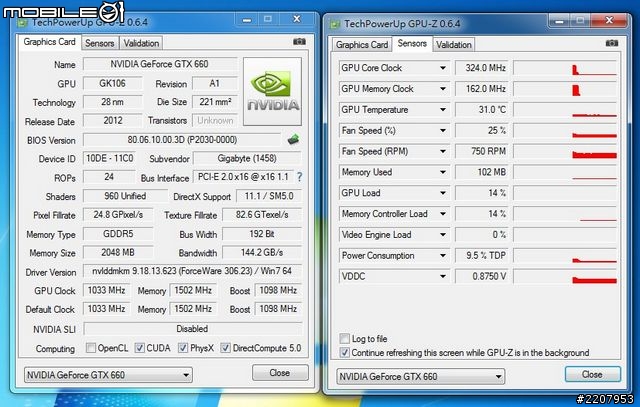
Task: Click the GPU-Z title icon in Sensors window
Action: [x=335, y=24]
